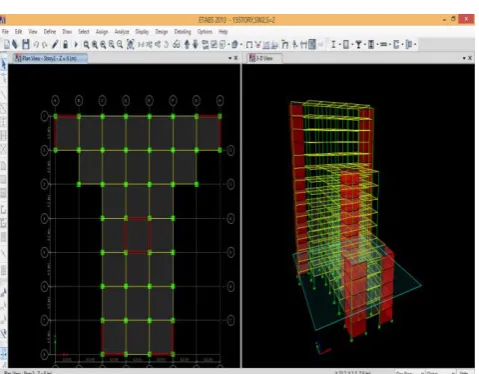Click the fifth magnifier, Zoom Out One Step
Screen dimensions: 479x374
pyautogui.click(x=120, y=45)
